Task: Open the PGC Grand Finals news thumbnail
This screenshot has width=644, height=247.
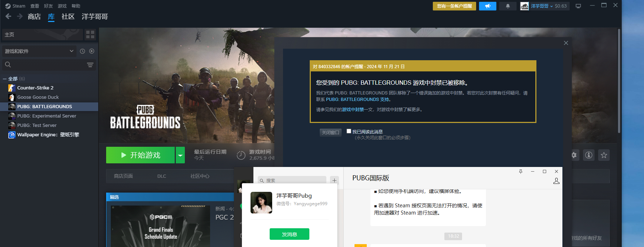Action: click(x=161, y=226)
